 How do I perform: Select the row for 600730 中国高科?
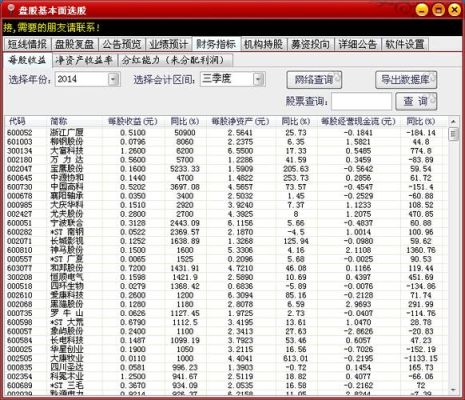(x=226, y=187)
